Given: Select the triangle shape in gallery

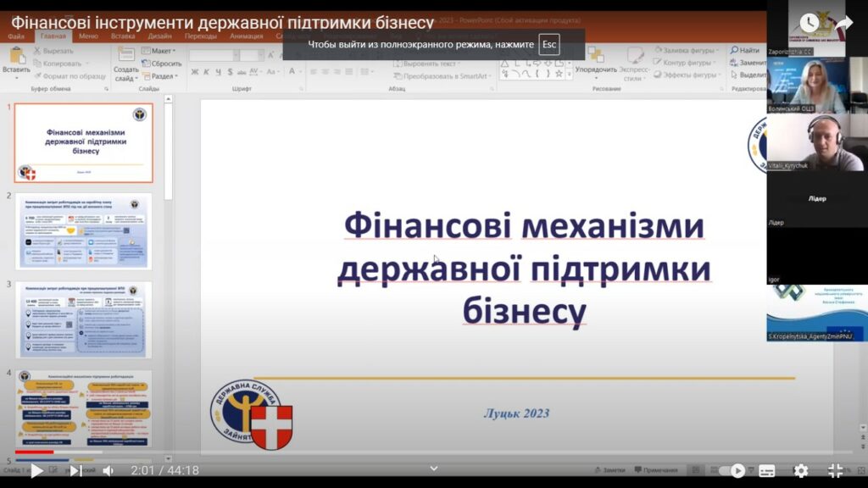Looking at the screenshot, I should pos(504,64).
